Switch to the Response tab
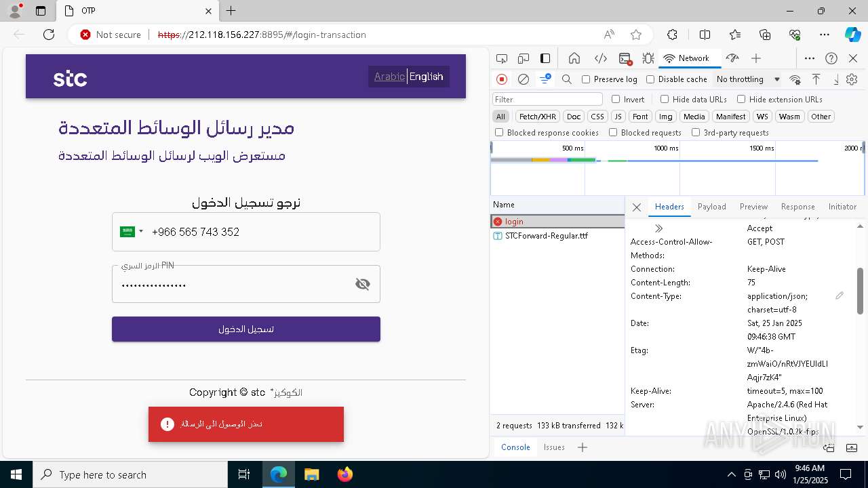Viewport: 868px width, 488px height. (798, 207)
